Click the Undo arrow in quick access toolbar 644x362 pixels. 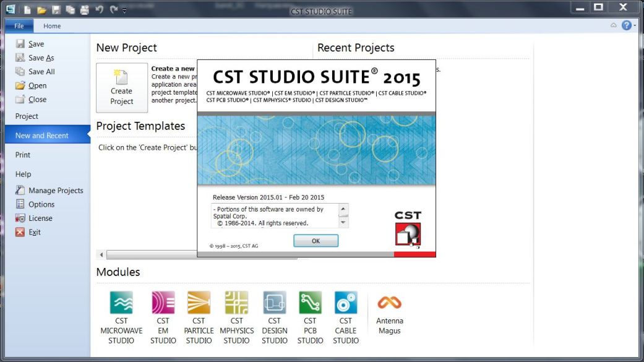[x=99, y=9]
